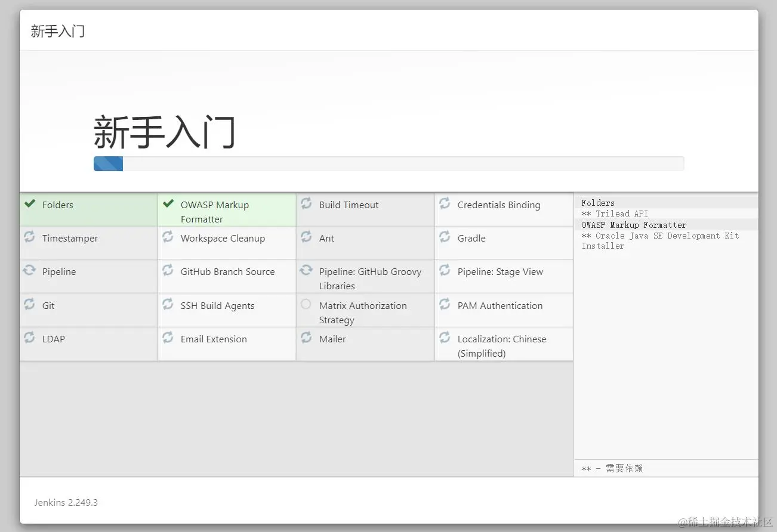This screenshot has height=532, width=777.
Task: Click the 'Localization: Chinese (Simplified)' plugin label
Action: point(502,346)
